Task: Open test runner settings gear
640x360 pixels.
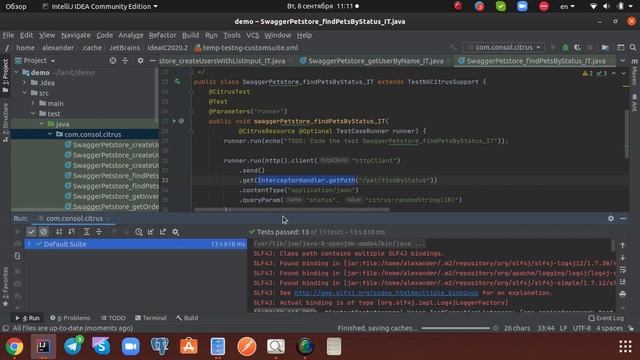Action: [176, 232]
